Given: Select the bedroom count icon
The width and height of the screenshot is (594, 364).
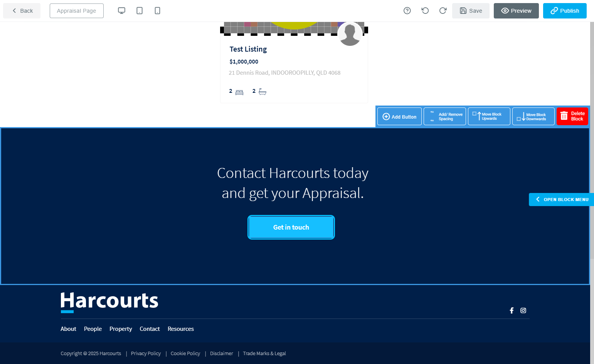Looking at the screenshot, I should tap(239, 92).
